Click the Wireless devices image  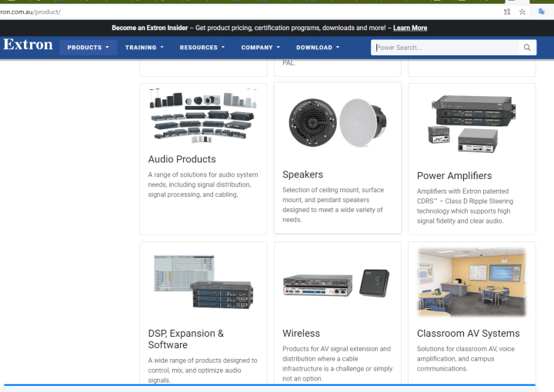[x=336, y=284]
